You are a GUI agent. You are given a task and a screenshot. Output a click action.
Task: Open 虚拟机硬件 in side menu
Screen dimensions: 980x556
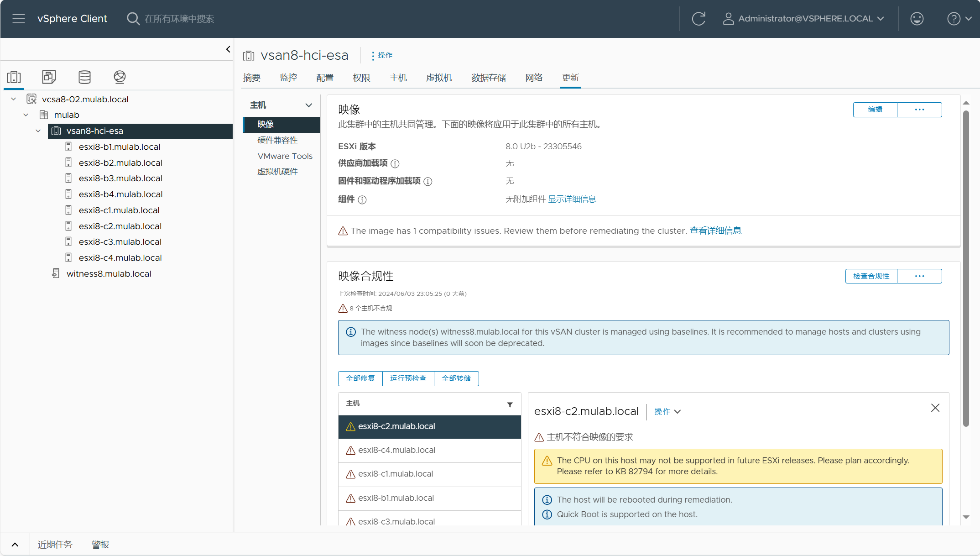click(277, 172)
